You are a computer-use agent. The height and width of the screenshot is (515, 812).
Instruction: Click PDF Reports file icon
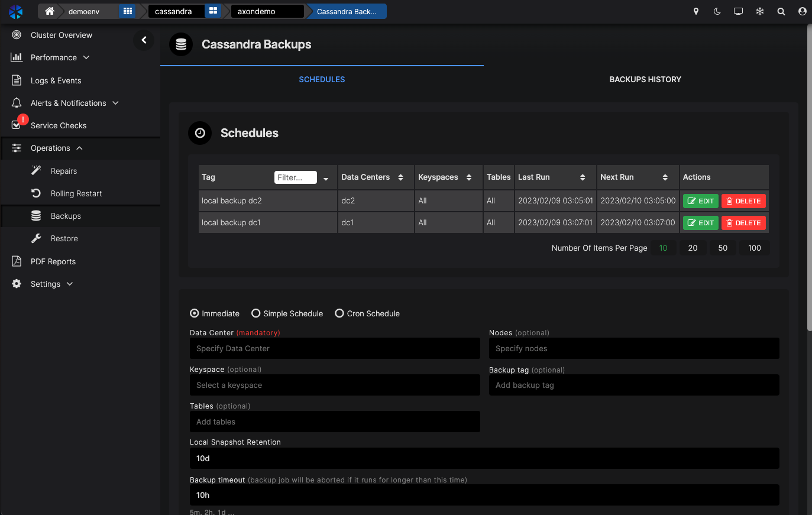click(x=17, y=261)
